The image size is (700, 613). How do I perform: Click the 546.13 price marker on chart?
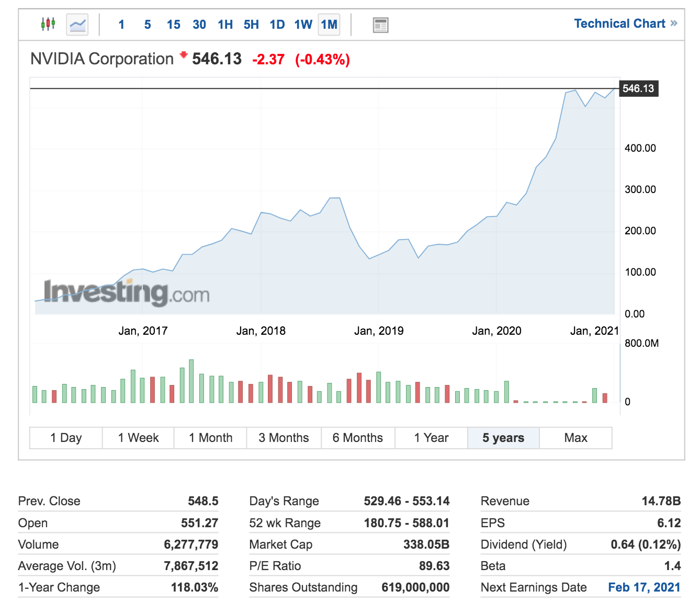click(x=638, y=88)
